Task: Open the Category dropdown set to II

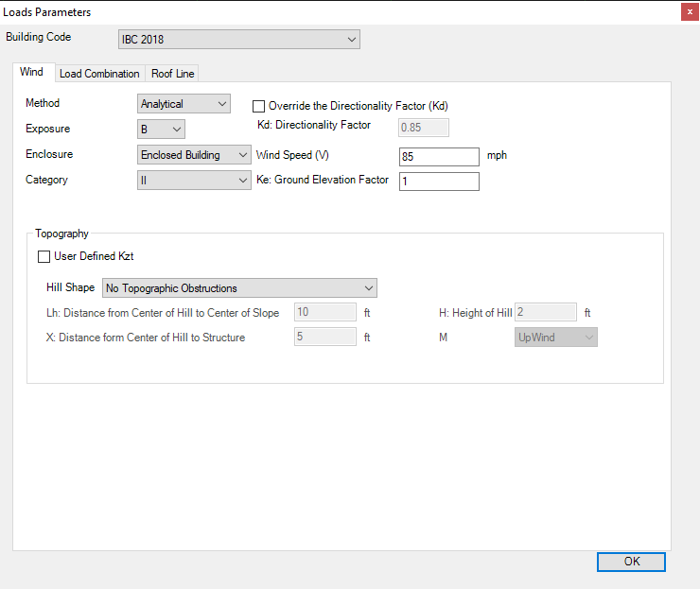Action: (x=193, y=181)
